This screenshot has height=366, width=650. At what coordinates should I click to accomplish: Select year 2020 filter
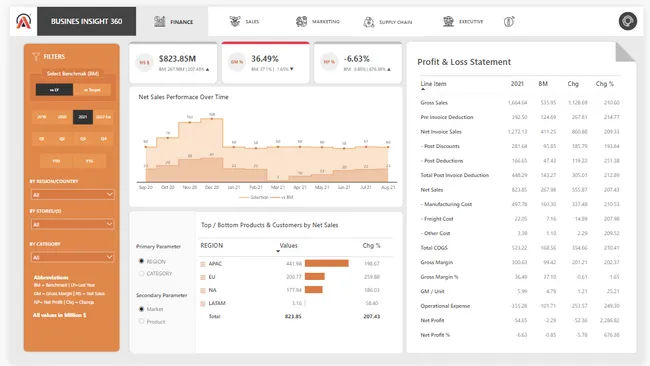(x=62, y=117)
